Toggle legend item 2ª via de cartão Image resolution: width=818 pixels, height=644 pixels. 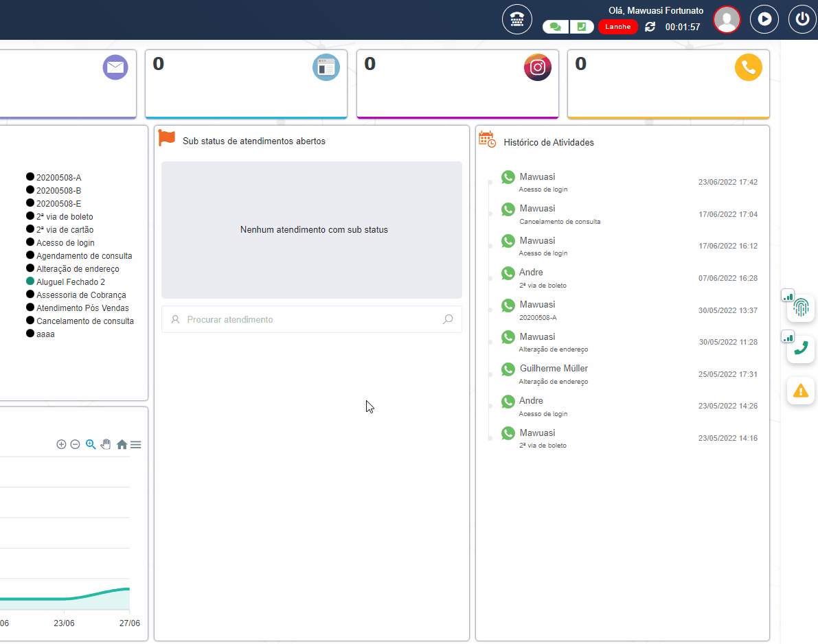(60, 229)
